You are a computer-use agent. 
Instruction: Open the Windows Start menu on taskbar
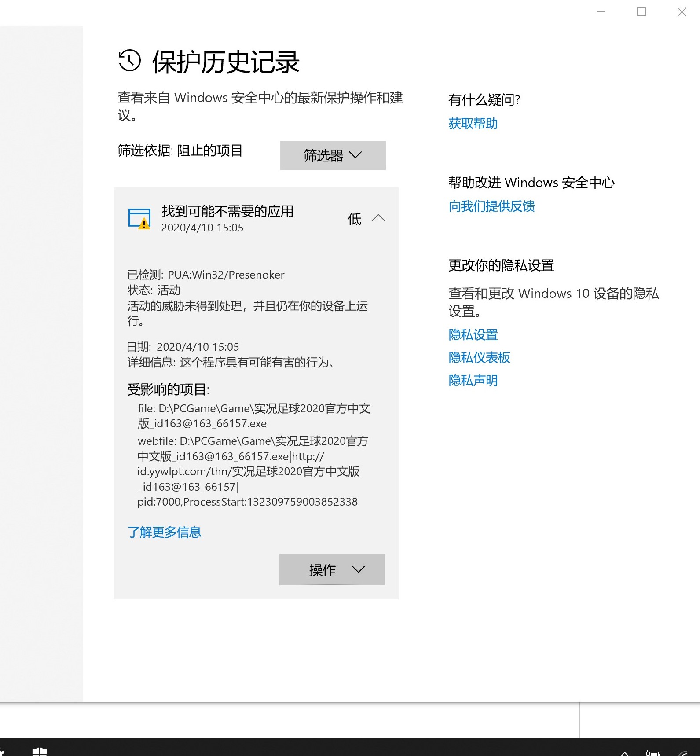(40, 751)
